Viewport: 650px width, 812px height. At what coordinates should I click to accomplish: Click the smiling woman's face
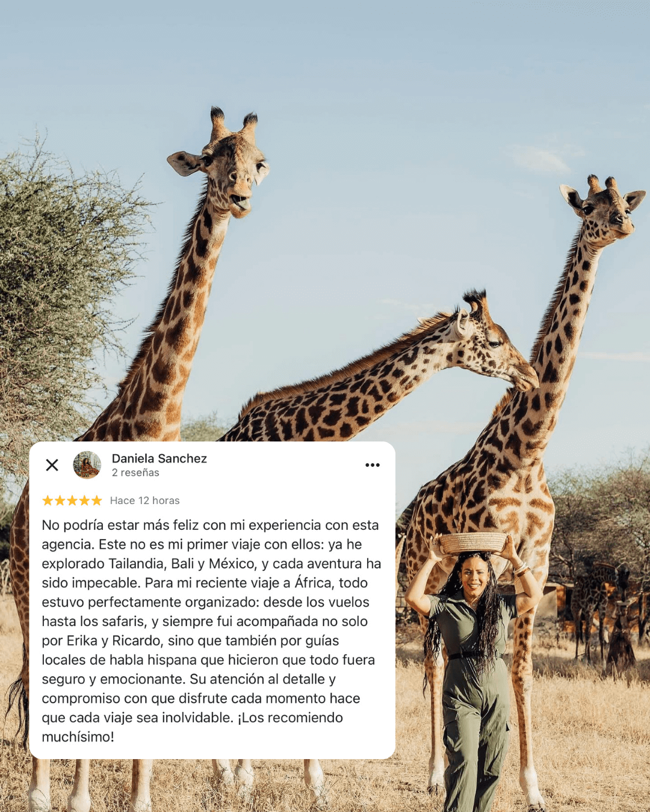coord(474,576)
